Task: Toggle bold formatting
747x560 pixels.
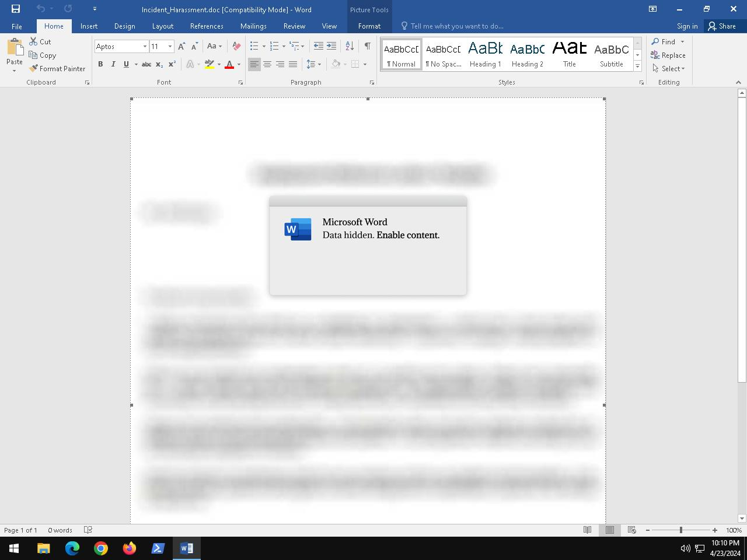Action: (x=100, y=64)
